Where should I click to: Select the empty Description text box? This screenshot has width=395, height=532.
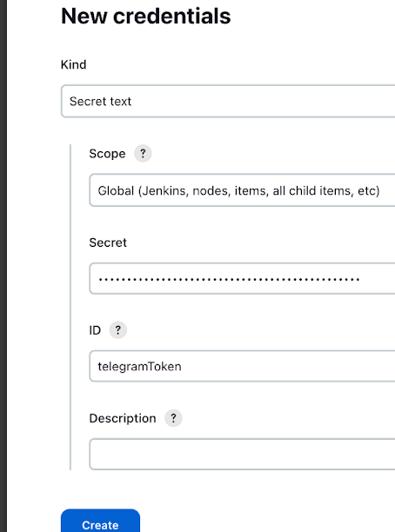pyautogui.click(x=242, y=455)
